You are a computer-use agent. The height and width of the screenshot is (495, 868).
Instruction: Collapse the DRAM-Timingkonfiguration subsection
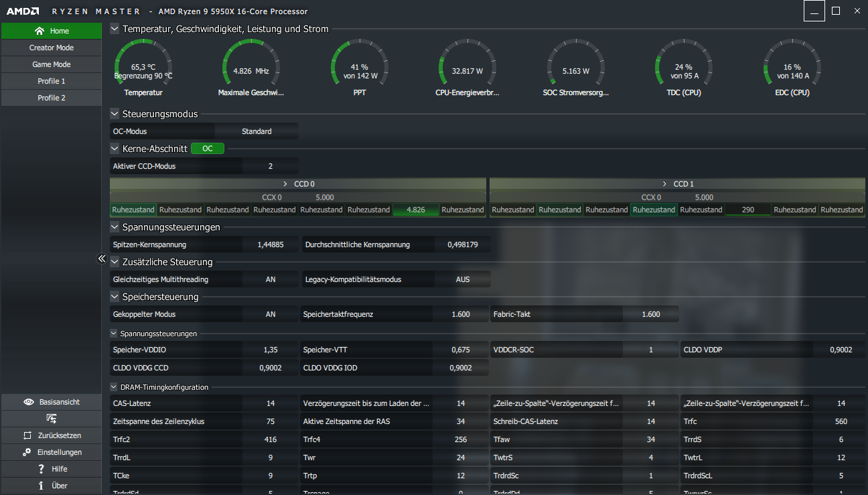(x=114, y=386)
